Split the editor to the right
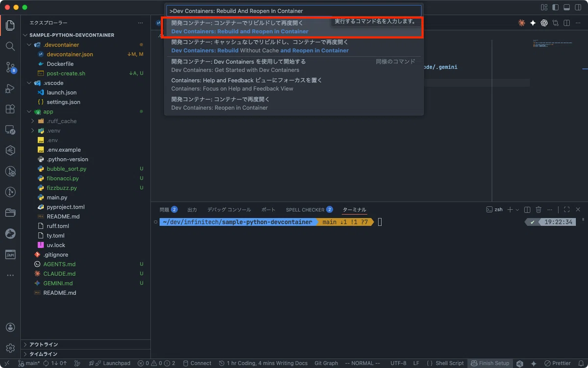The width and height of the screenshot is (588, 368). pyautogui.click(x=566, y=23)
